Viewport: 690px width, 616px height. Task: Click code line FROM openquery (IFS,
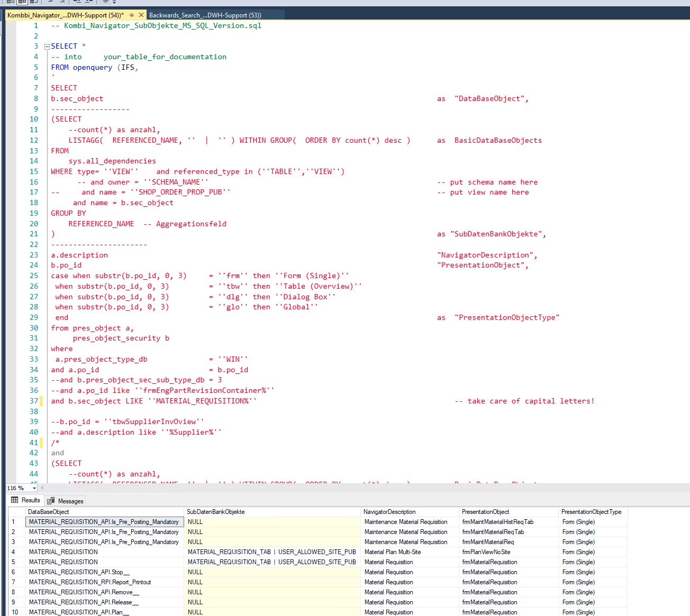pyautogui.click(x=94, y=67)
